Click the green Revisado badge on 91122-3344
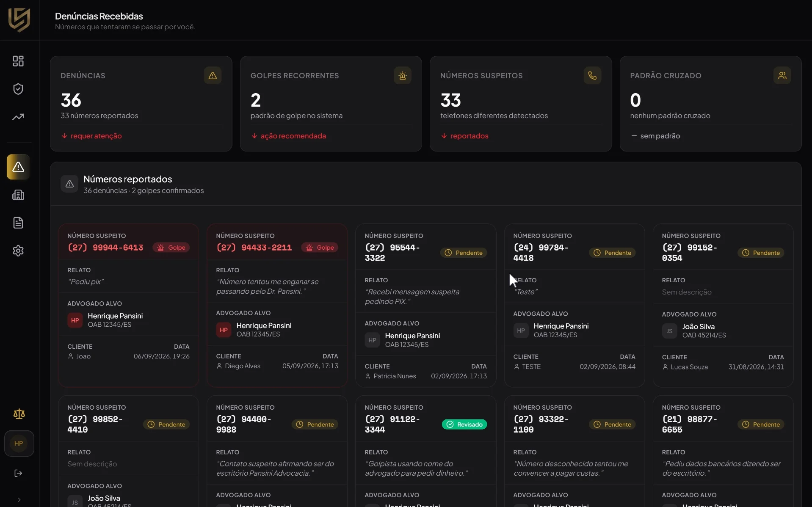 click(x=465, y=424)
